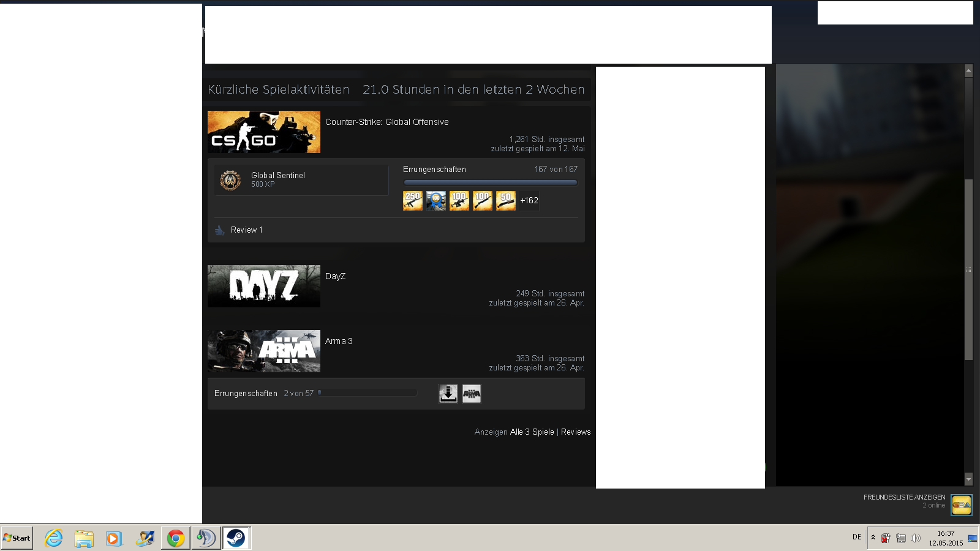Select the first CS:GO achievement icon marked 250
The width and height of the screenshot is (980, 551).
(413, 201)
